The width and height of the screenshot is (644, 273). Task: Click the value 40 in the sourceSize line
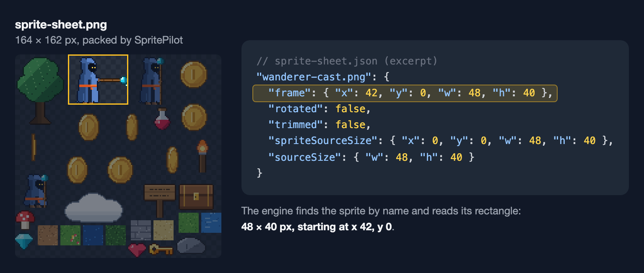point(456,157)
